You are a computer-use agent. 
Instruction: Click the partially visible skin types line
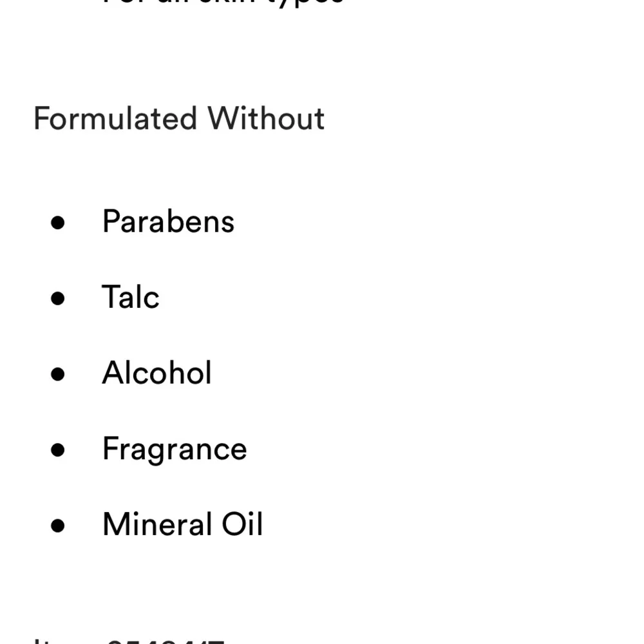223,3
